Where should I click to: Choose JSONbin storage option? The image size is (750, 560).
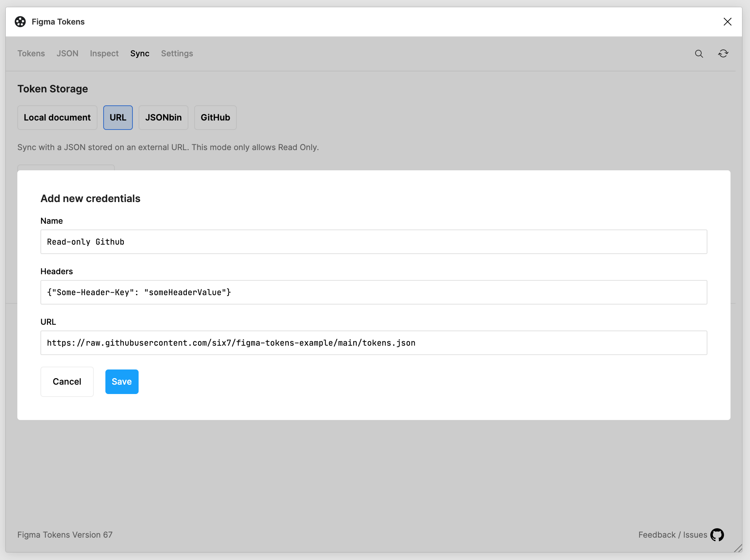163,118
